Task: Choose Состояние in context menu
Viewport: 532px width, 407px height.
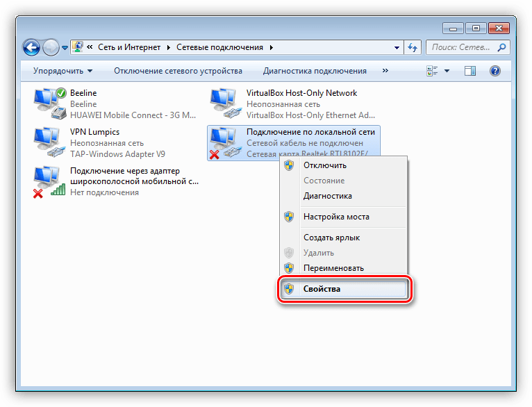Action: tap(343, 181)
